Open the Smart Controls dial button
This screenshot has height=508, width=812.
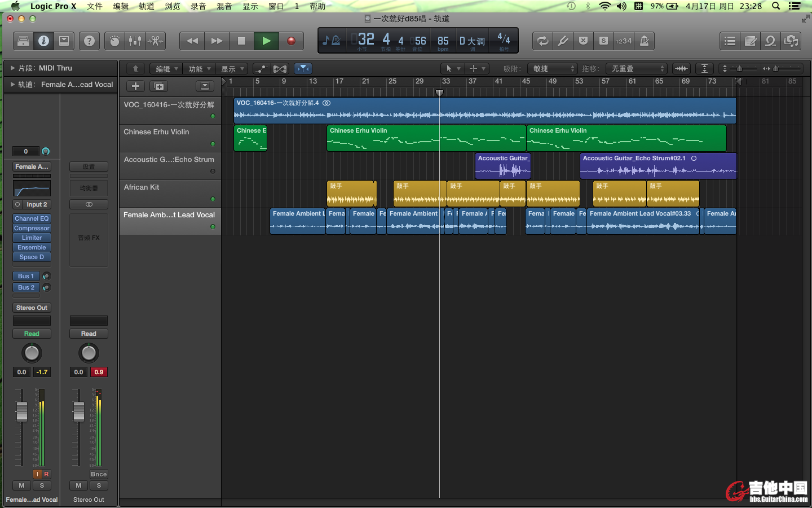pyautogui.click(x=114, y=41)
